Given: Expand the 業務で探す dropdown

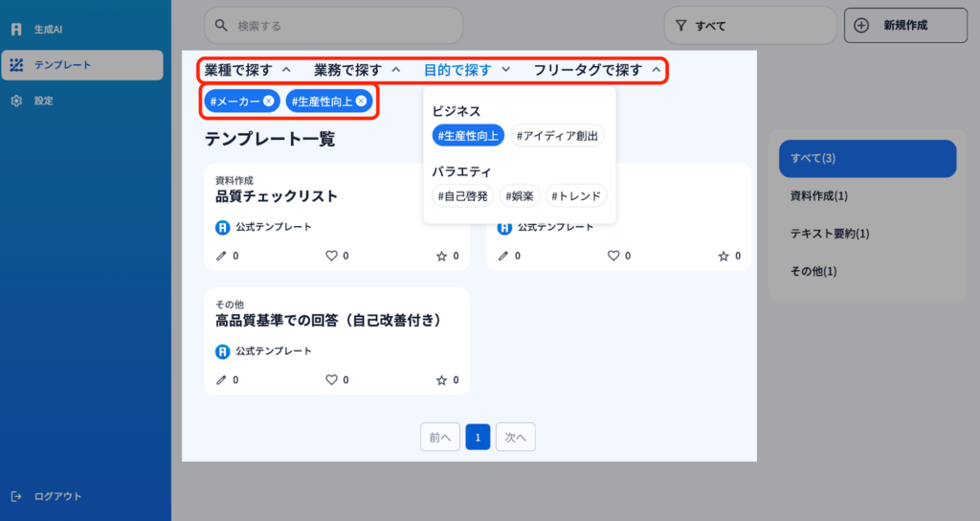Looking at the screenshot, I should [x=357, y=70].
